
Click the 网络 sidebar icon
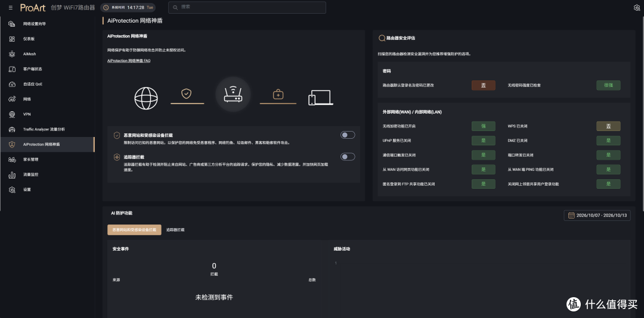(12, 99)
